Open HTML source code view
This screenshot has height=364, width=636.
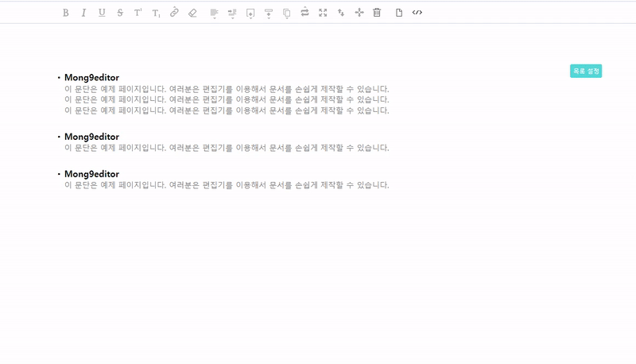click(417, 13)
